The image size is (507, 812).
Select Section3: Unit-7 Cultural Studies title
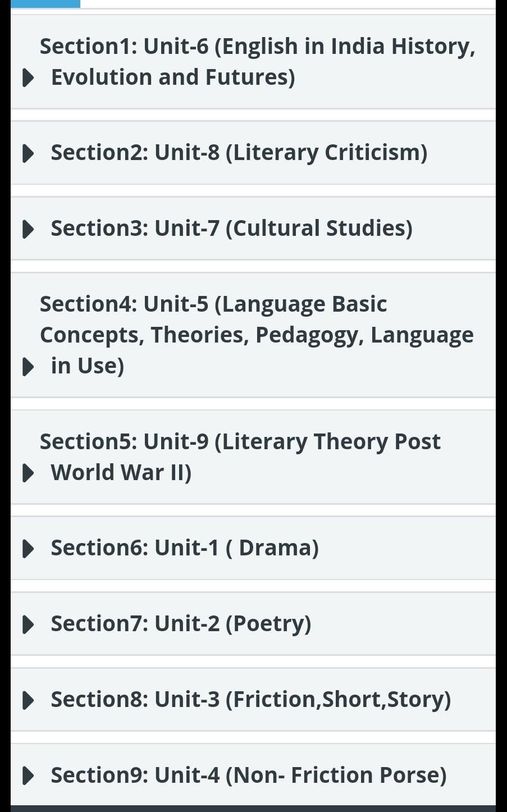pyautogui.click(x=231, y=229)
